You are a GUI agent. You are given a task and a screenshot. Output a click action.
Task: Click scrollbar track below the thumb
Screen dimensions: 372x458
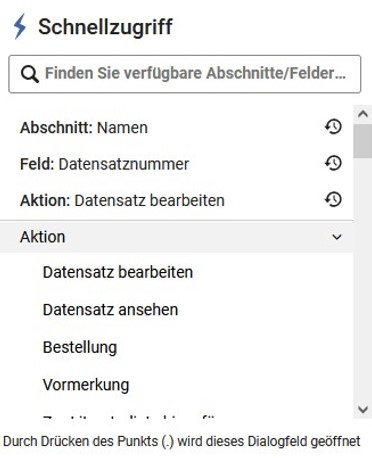(363, 278)
